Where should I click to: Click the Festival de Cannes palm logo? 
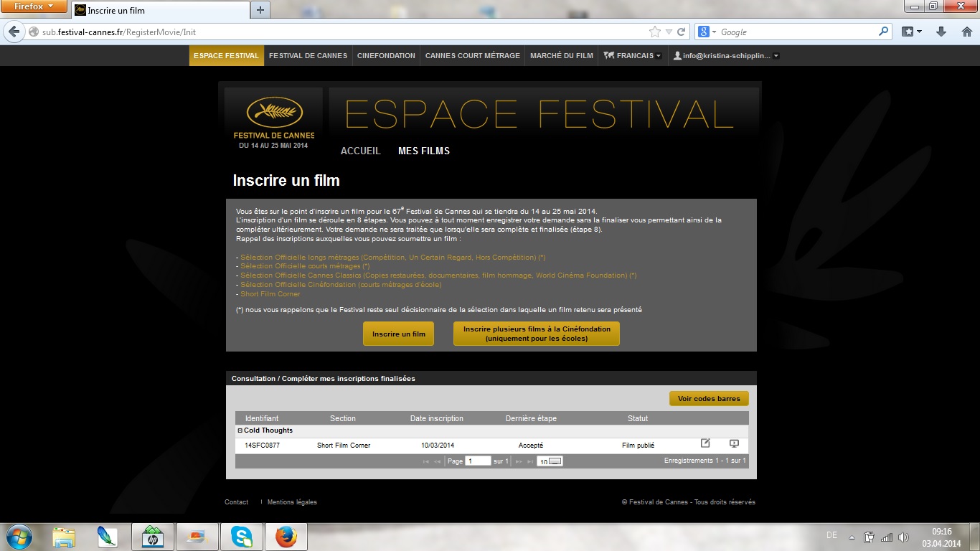click(274, 113)
